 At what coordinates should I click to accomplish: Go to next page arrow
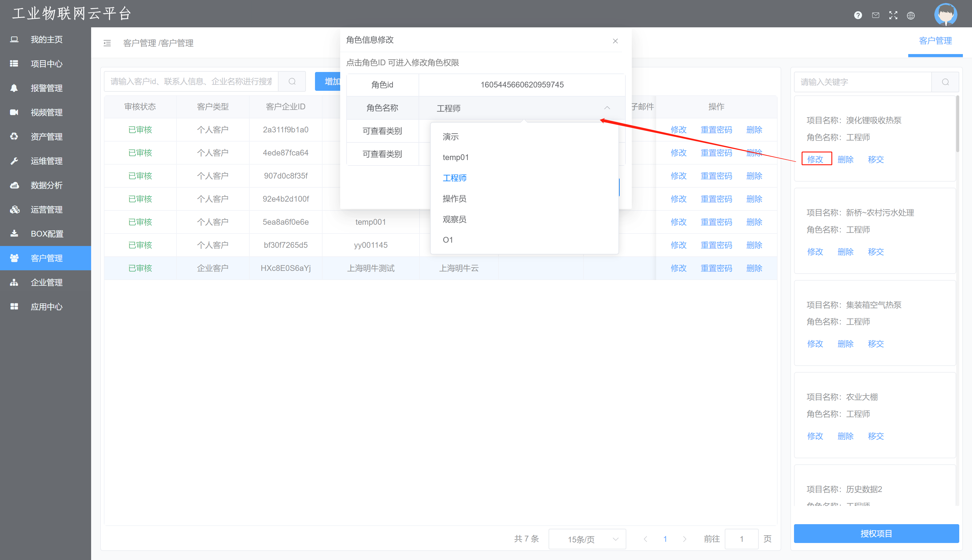684,539
